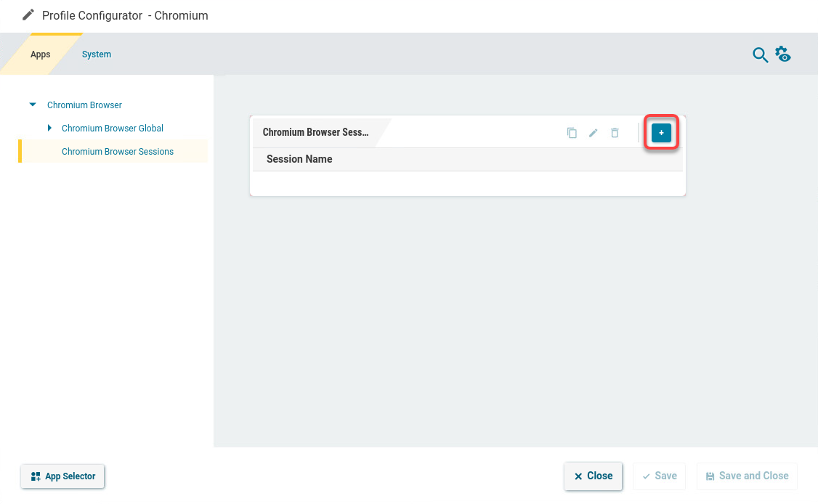Click the copy session icon
Viewport: 818px width, 504px height.
[572, 133]
